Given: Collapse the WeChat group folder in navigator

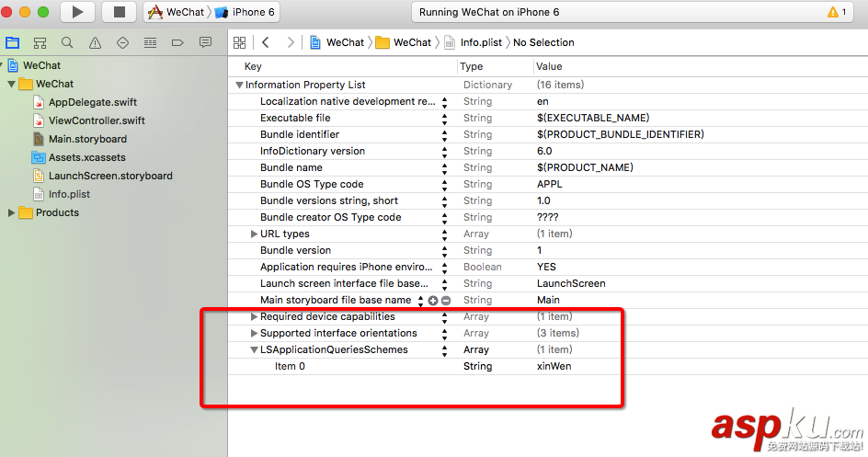Looking at the screenshot, I should pyautogui.click(x=11, y=84).
